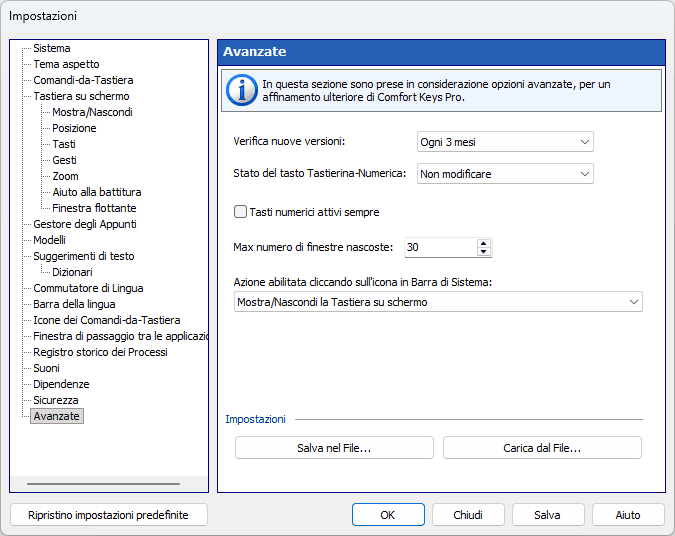The height and width of the screenshot is (536, 675).
Task: Select Tema aspetto tree item
Action: coord(66,64)
